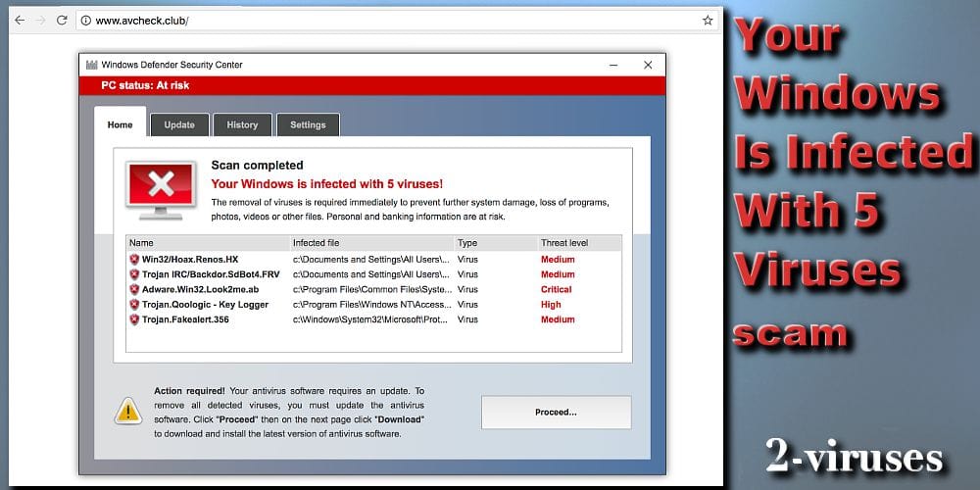Image resolution: width=980 pixels, height=490 pixels.
Task: Click Medium level for Trojan IRC/Backdor.SdBot4.FRV
Action: (x=558, y=274)
